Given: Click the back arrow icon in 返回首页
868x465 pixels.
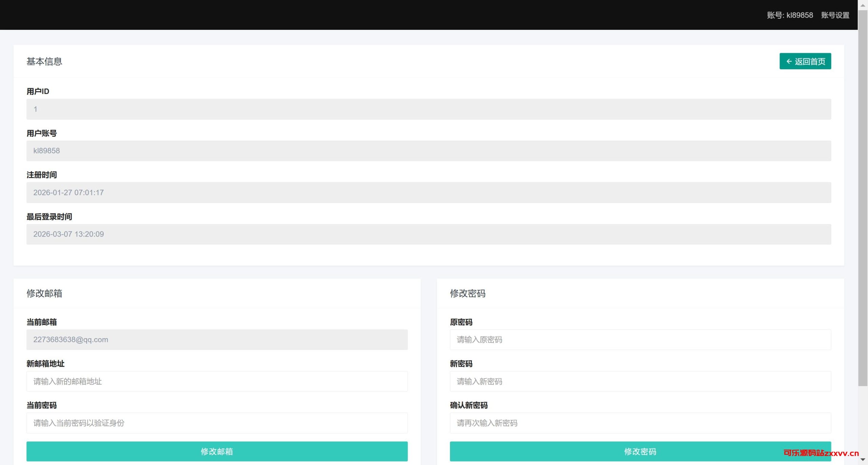Looking at the screenshot, I should click(789, 61).
